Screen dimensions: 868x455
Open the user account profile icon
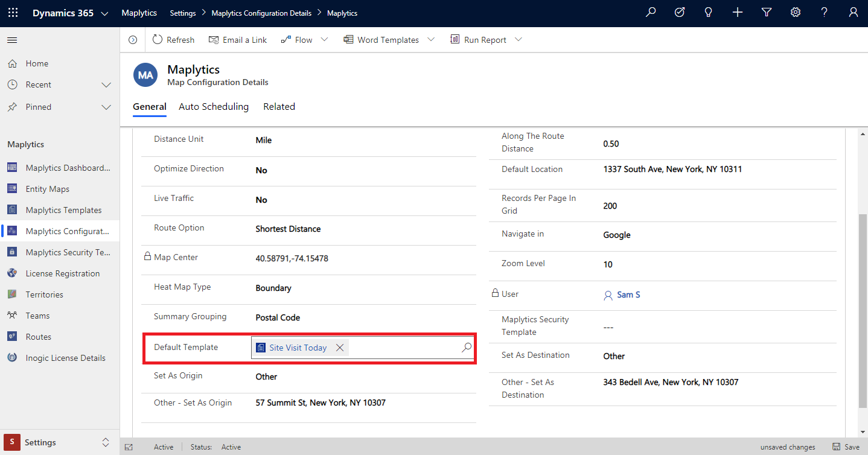(x=854, y=13)
